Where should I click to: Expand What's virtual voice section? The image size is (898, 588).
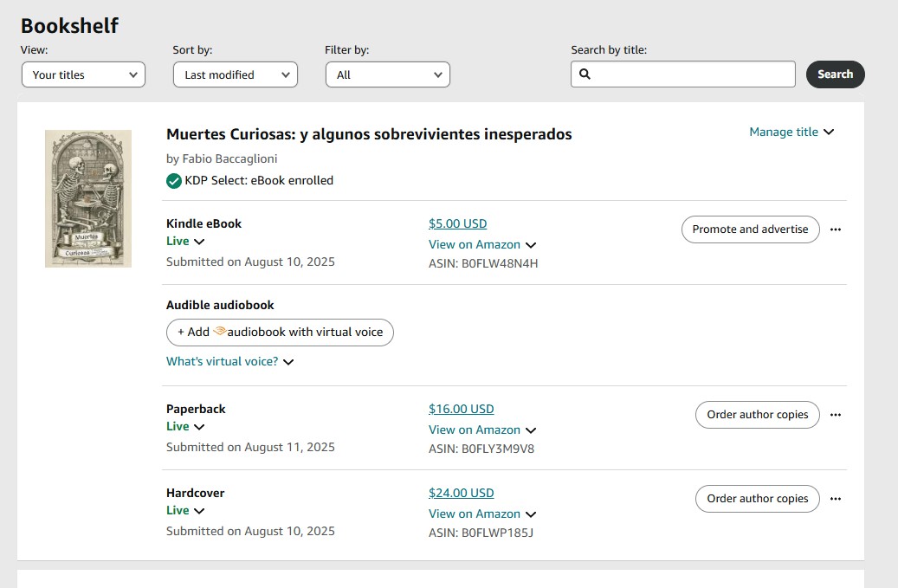229,361
